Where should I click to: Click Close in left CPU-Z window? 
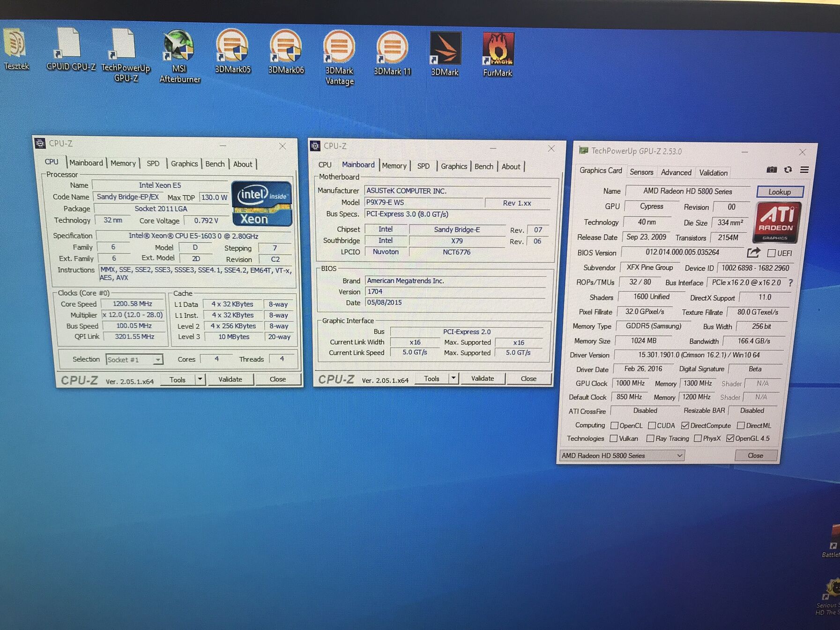point(278,379)
